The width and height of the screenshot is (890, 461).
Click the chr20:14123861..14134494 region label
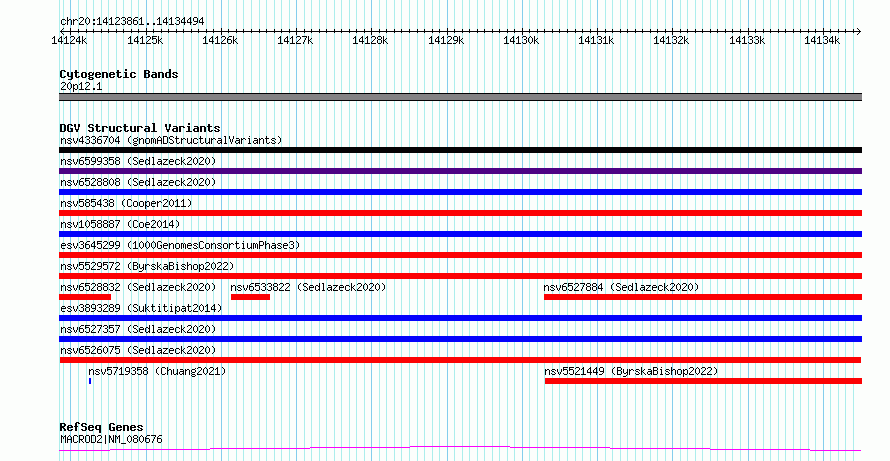(132, 22)
